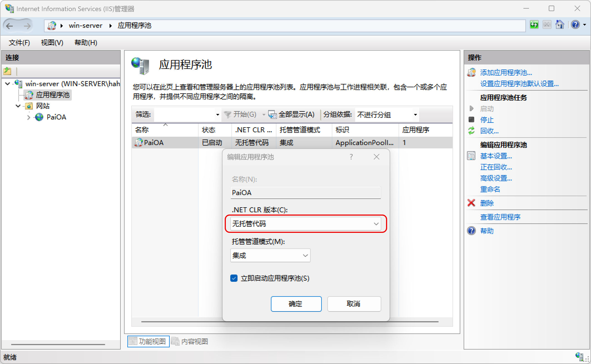Click the refresh page icon in address bar
The width and height of the screenshot is (591, 364).
tap(534, 25)
